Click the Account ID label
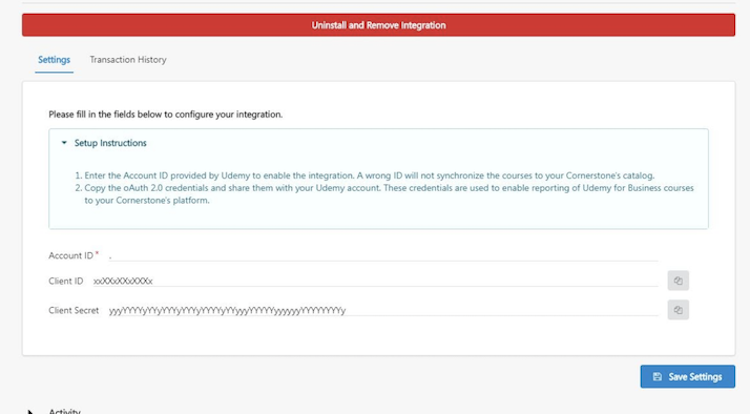The image size is (750, 414). click(70, 255)
